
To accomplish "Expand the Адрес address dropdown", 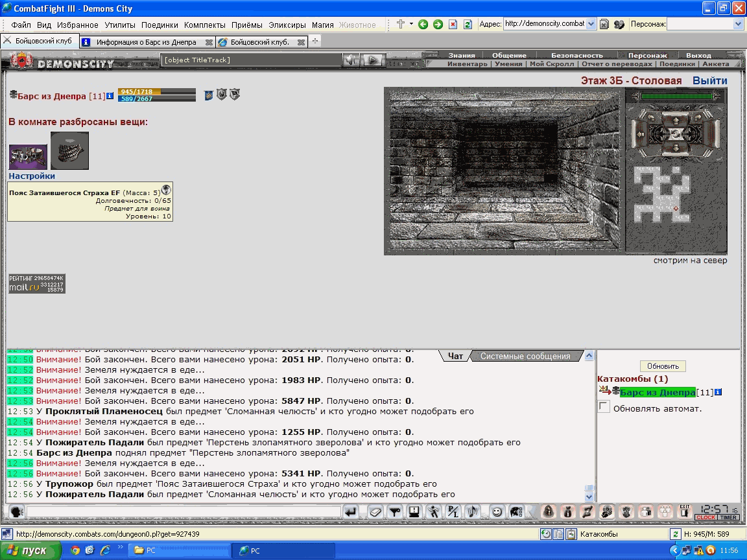I will point(591,24).
